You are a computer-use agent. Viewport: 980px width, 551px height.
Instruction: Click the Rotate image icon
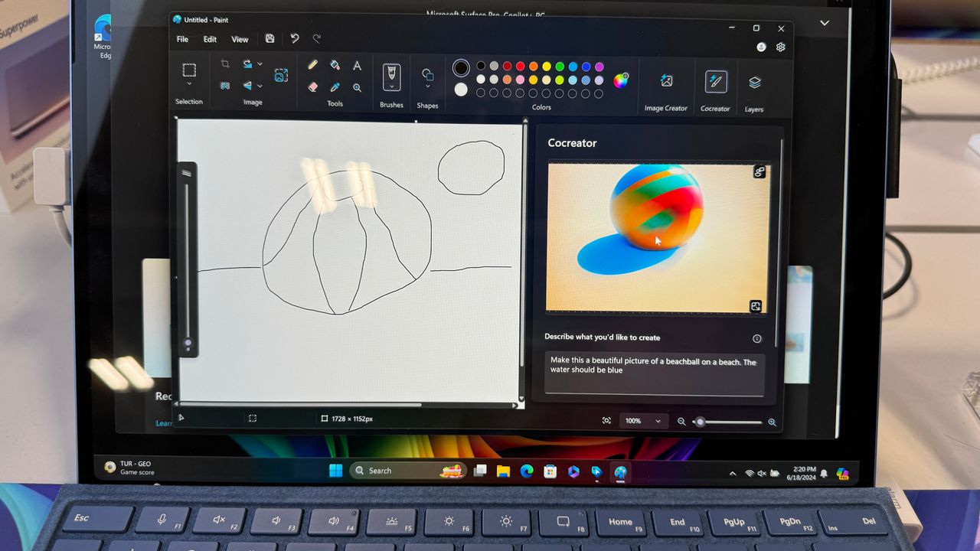248,64
